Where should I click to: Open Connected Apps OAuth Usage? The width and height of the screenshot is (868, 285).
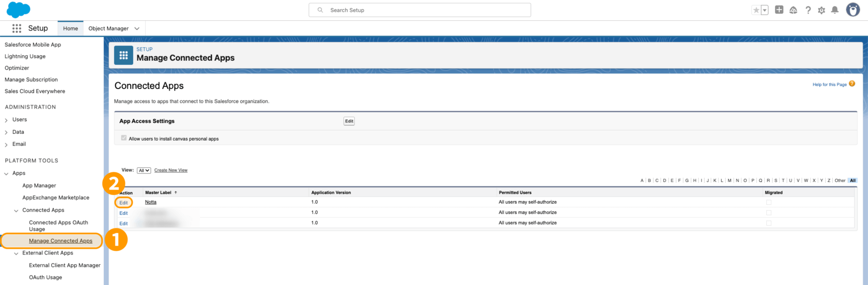[x=58, y=226]
